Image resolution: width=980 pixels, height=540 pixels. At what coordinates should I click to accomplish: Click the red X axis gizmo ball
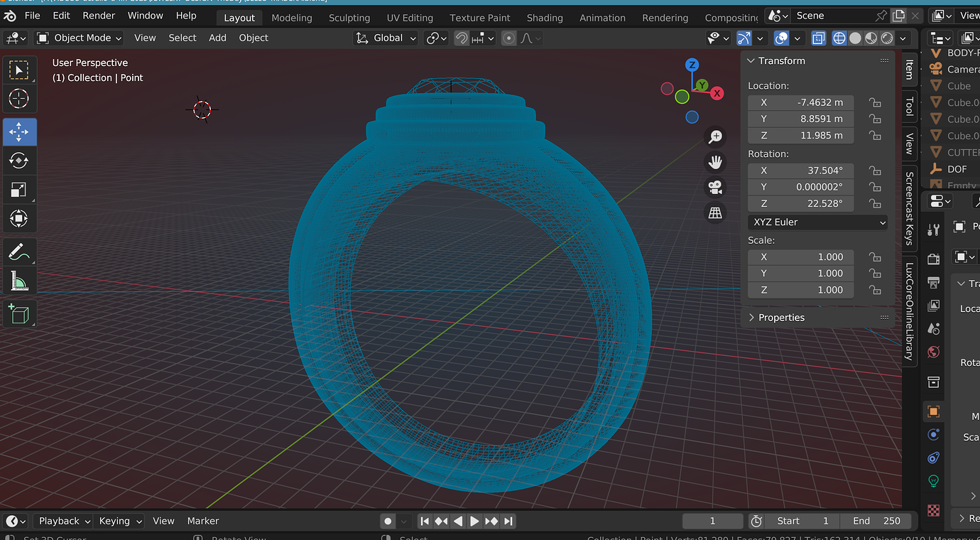click(x=717, y=93)
